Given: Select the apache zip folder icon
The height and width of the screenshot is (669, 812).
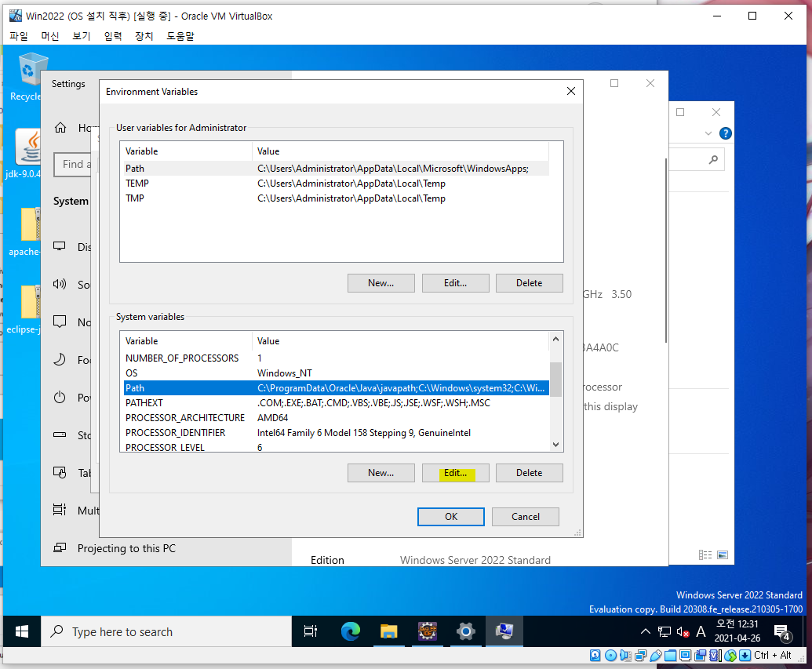Looking at the screenshot, I should [x=26, y=231].
